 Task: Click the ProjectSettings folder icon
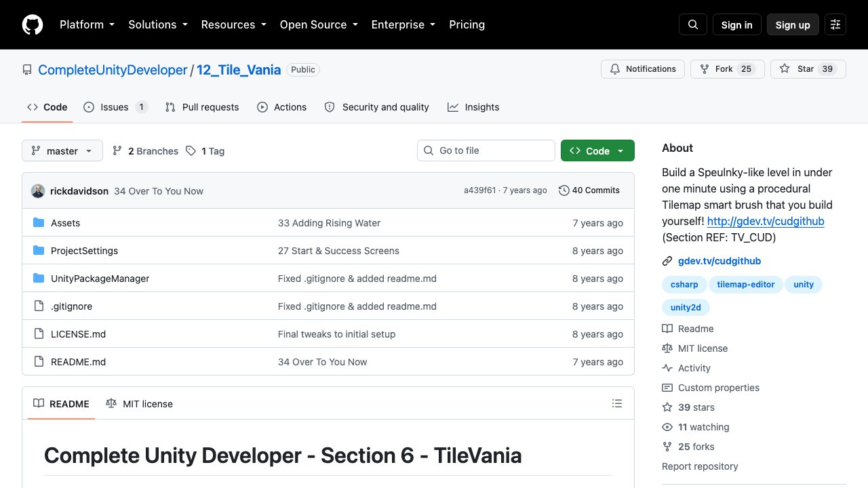[x=39, y=251]
